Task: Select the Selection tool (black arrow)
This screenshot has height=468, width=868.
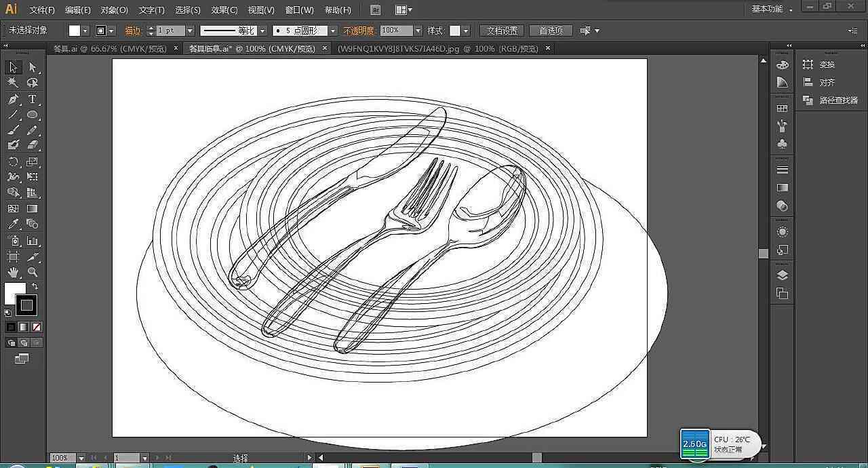Action: 13,67
